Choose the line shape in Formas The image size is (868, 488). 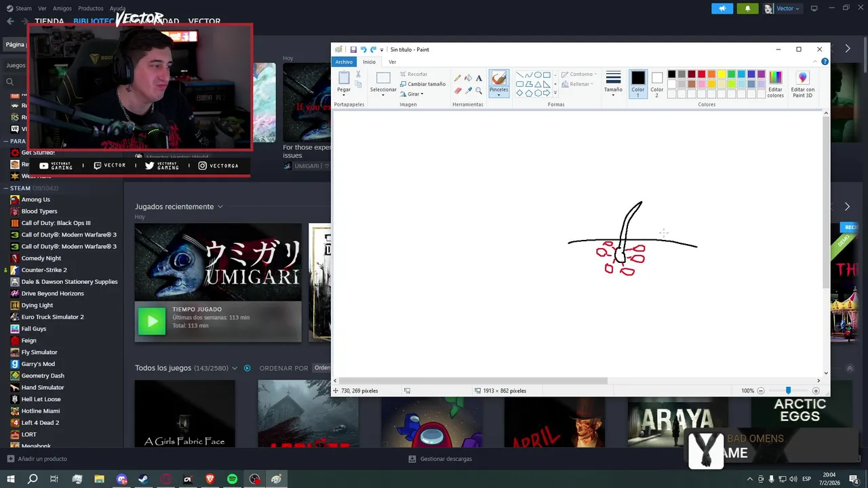(519, 75)
